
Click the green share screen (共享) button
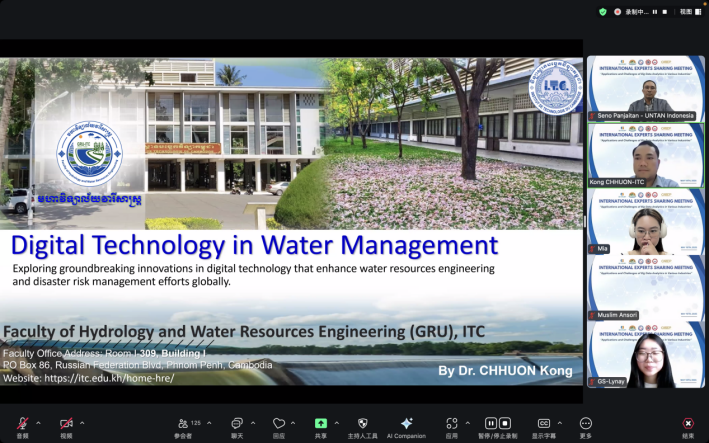320,424
